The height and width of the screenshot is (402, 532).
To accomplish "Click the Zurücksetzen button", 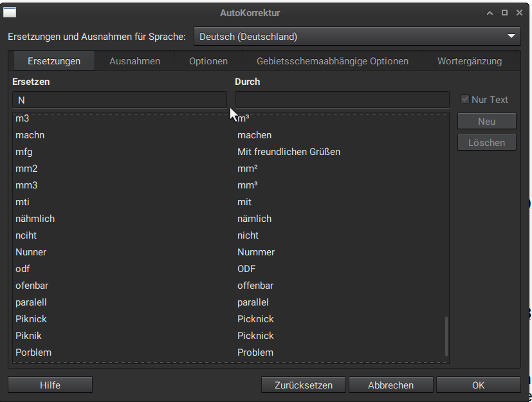I will click(304, 385).
